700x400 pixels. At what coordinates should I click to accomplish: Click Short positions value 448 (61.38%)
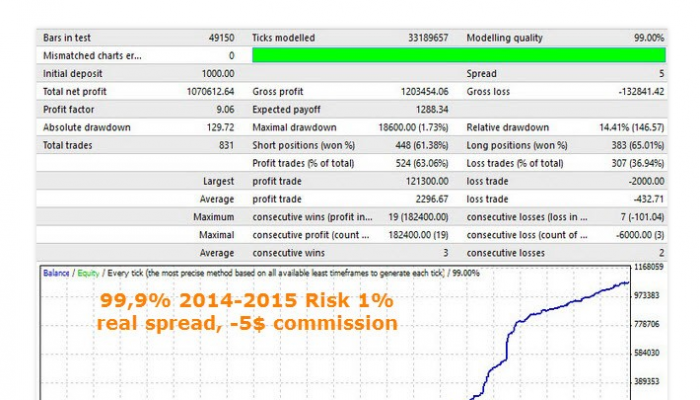422,145
